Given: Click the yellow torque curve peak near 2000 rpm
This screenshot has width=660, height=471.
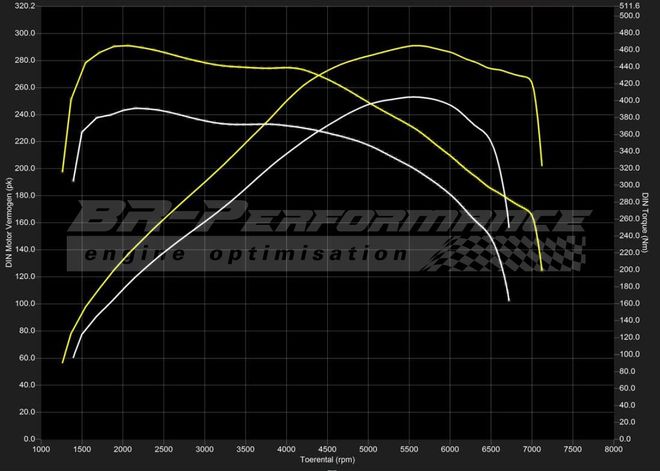Looking at the screenshot, I should point(123,45).
